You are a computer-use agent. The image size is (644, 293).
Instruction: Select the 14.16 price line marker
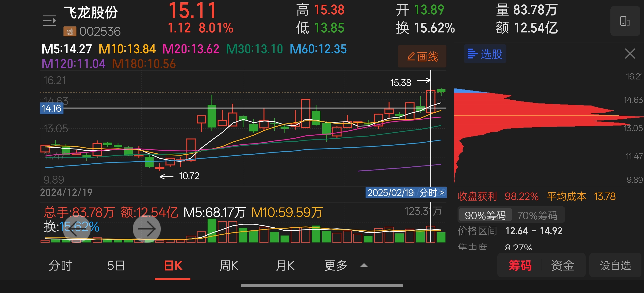pos(51,108)
